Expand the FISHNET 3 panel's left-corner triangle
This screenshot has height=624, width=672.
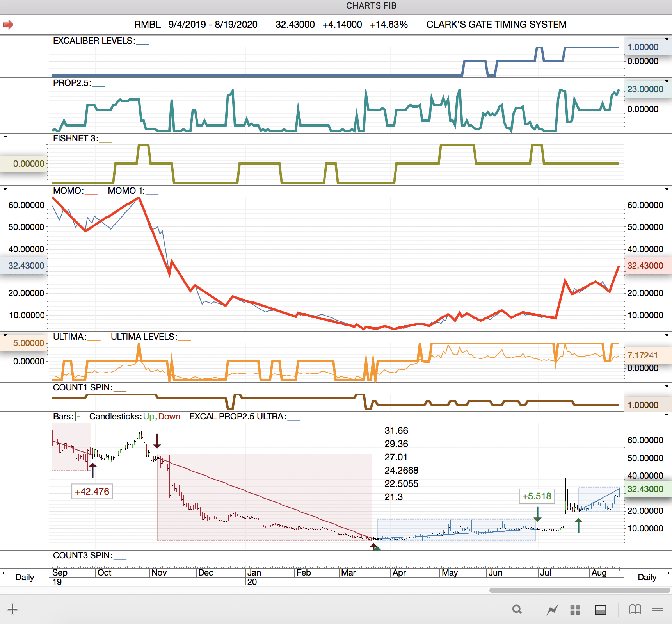pyautogui.click(x=5, y=137)
